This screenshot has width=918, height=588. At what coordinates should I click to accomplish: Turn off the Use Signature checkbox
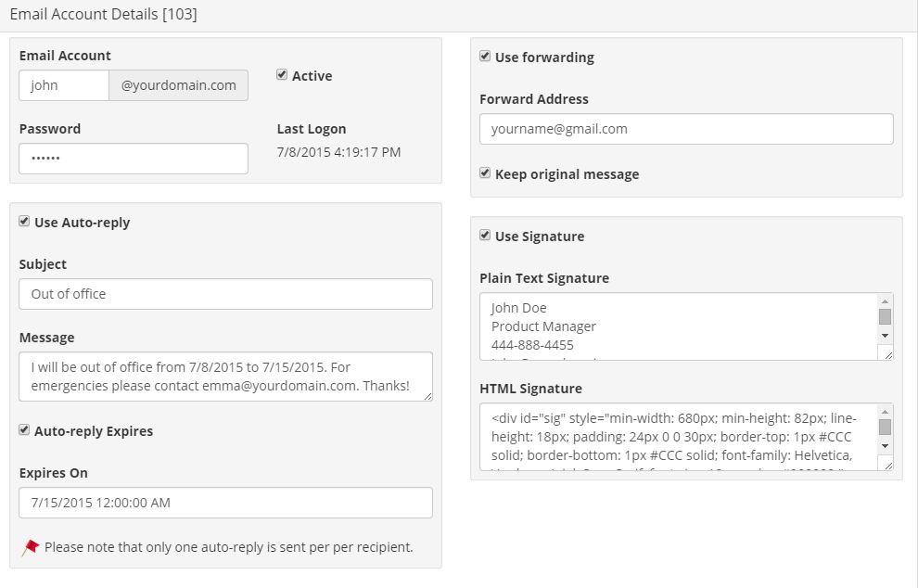click(x=485, y=236)
